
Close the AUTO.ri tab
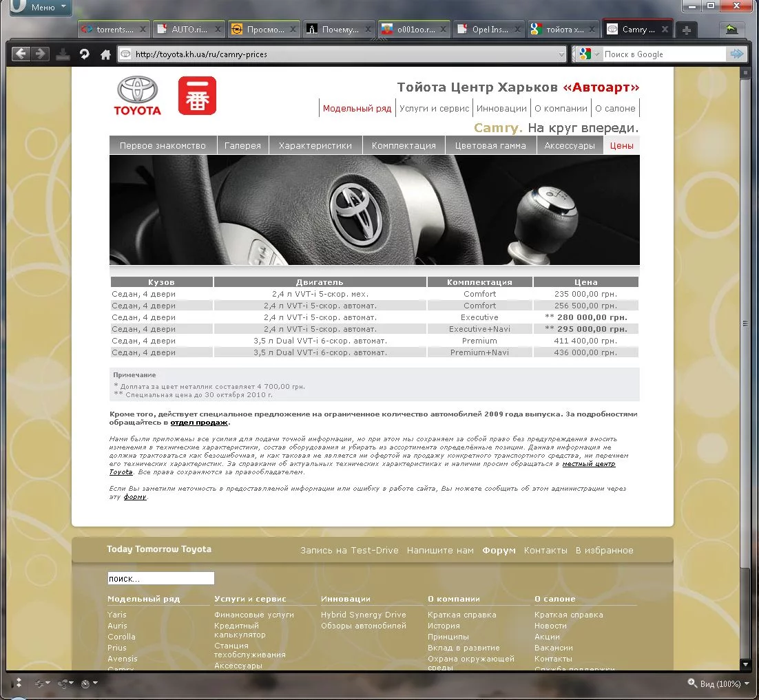pos(218,30)
